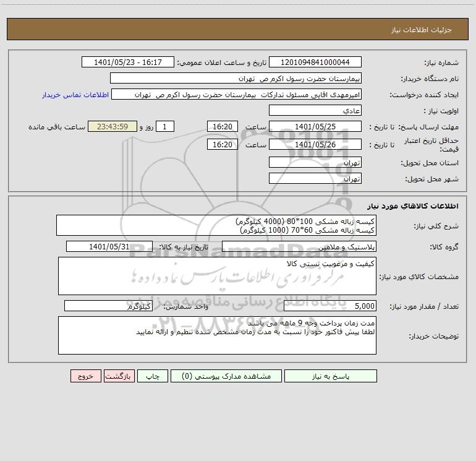Image resolution: width=476 pixels, height=461 pixels.
Task: Click the unit field کیلوگرم
Action: (x=108, y=306)
